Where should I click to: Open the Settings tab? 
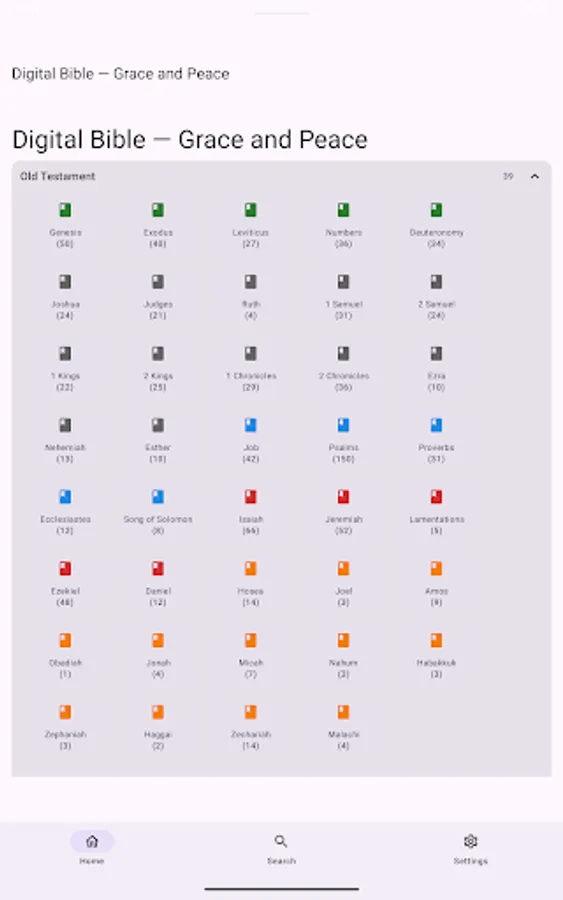pyautogui.click(x=471, y=849)
